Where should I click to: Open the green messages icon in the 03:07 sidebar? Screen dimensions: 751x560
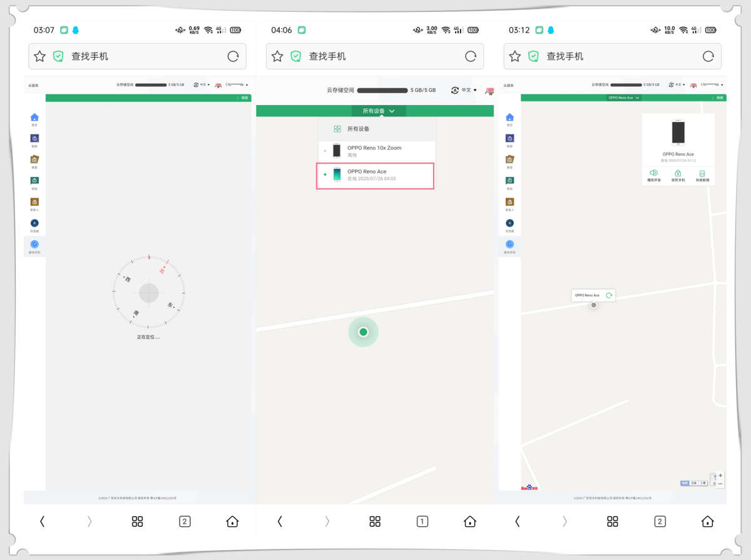(34, 180)
